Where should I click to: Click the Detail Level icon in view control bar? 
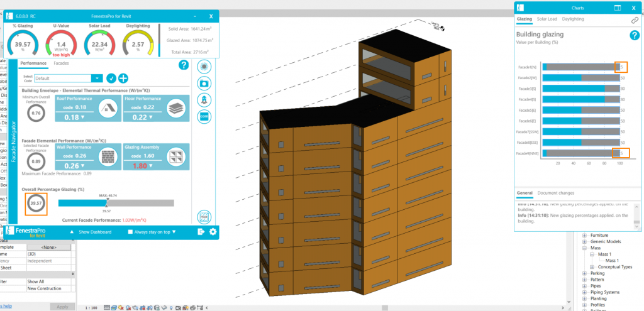coord(107,307)
